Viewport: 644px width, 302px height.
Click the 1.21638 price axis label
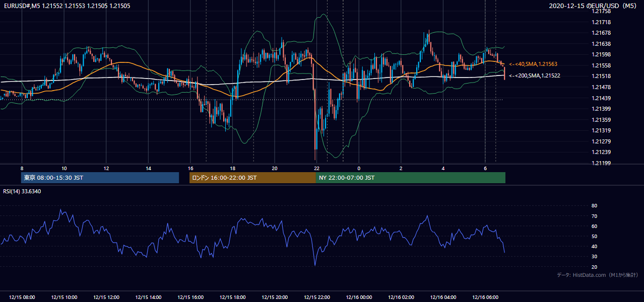601,44
